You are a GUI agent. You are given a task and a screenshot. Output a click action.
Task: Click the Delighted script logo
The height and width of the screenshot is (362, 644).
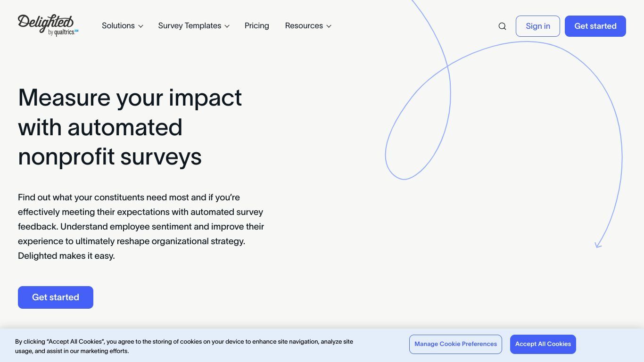click(x=46, y=22)
